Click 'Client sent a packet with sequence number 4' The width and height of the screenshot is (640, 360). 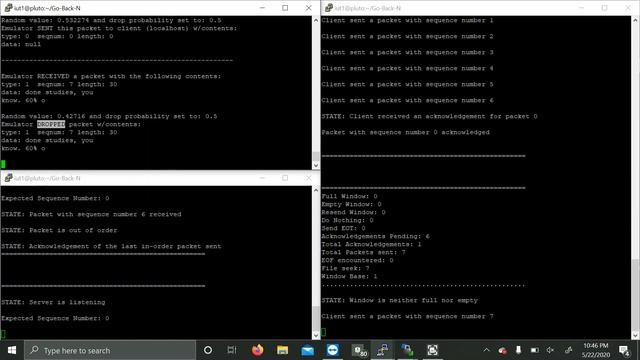pos(407,68)
